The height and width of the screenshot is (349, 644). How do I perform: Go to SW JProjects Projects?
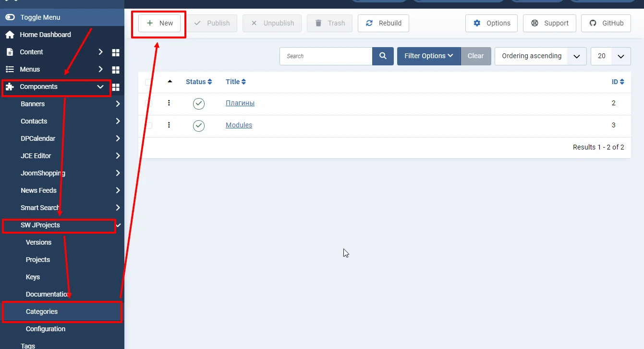pos(38,260)
